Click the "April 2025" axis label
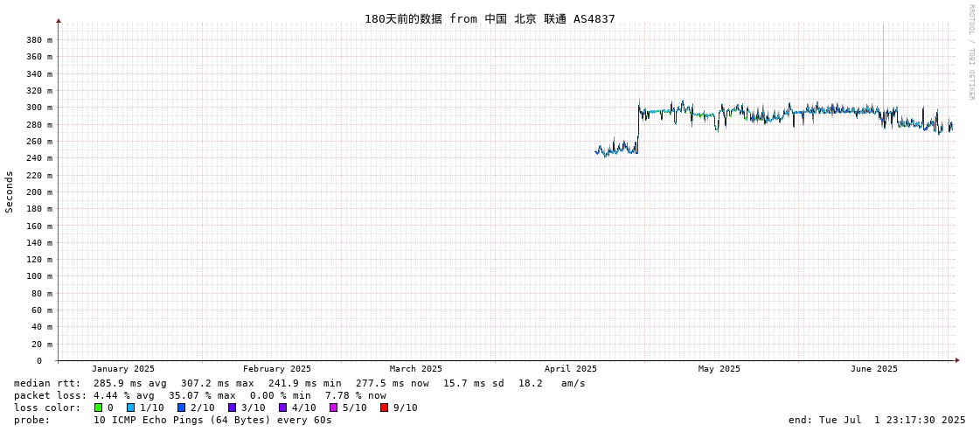 pyautogui.click(x=571, y=369)
